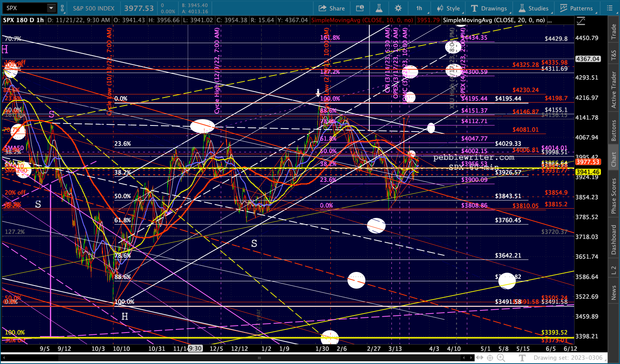
Task: Open the 1h timeframe dropdown
Action: pos(419,8)
